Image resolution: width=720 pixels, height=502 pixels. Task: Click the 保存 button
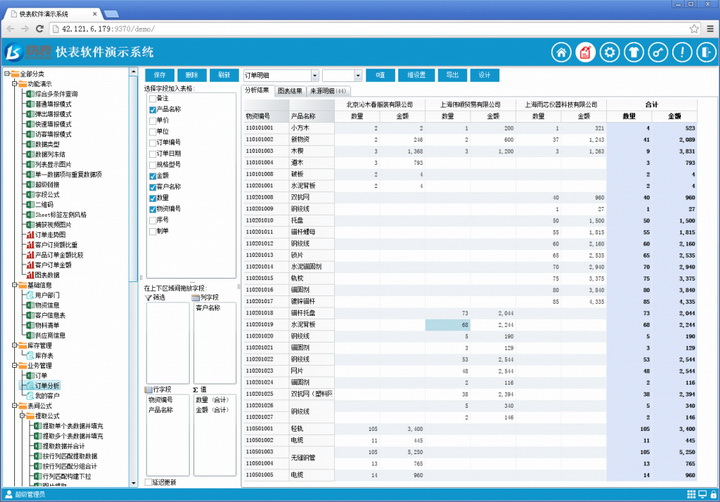pyautogui.click(x=160, y=75)
